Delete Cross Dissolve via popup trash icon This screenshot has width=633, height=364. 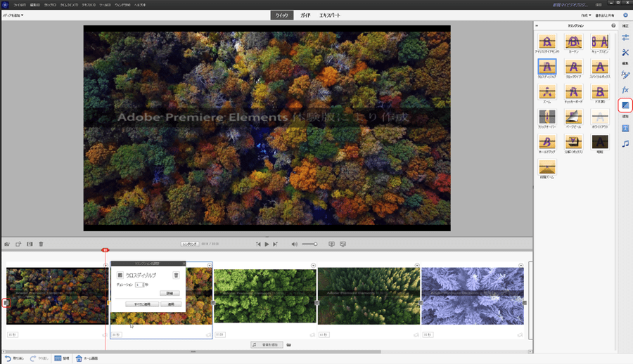pos(176,275)
